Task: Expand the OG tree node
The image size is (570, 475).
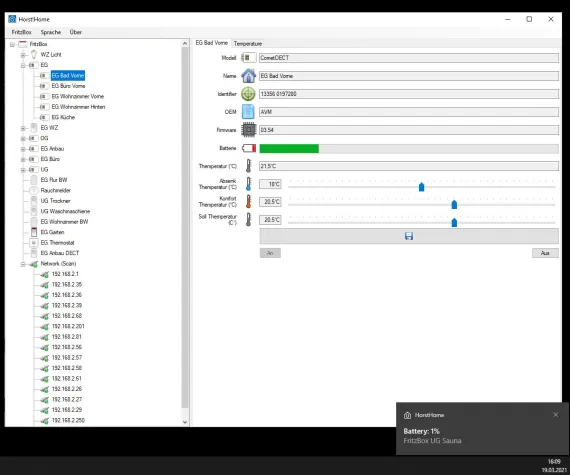Action: pyautogui.click(x=23, y=138)
